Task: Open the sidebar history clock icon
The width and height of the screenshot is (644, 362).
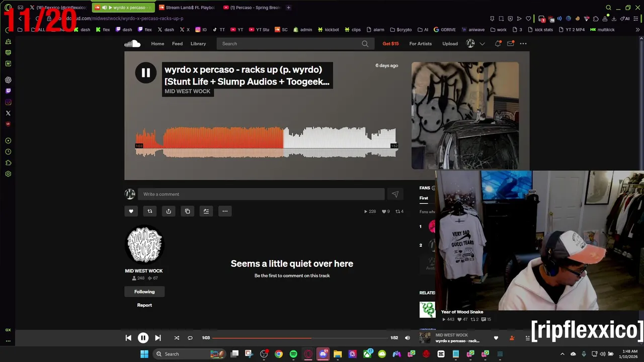Action: (8, 152)
